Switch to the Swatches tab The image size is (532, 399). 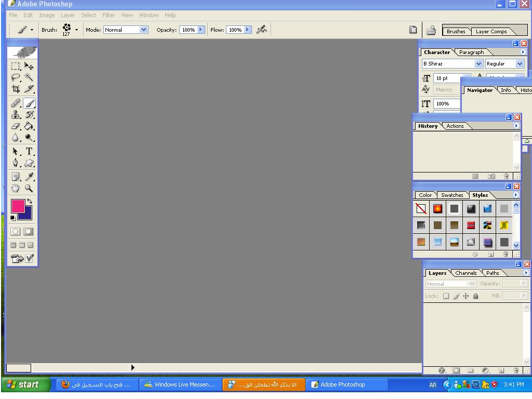(x=452, y=195)
